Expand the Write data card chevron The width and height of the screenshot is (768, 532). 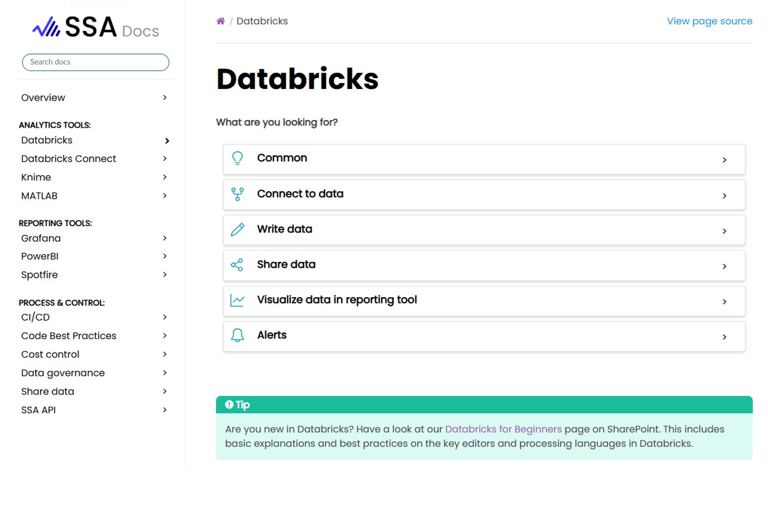(724, 231)
